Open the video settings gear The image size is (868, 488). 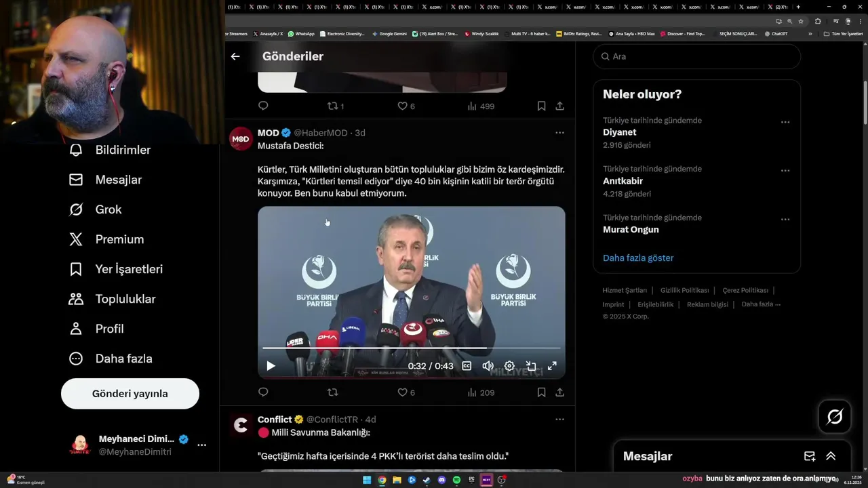(509, 366)
